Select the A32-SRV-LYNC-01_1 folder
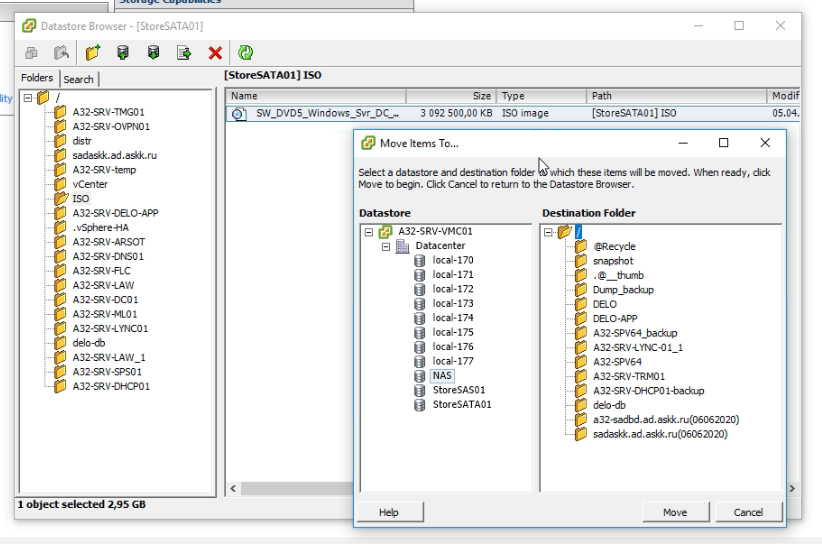 pyautogui.click(x=637, y=347)
